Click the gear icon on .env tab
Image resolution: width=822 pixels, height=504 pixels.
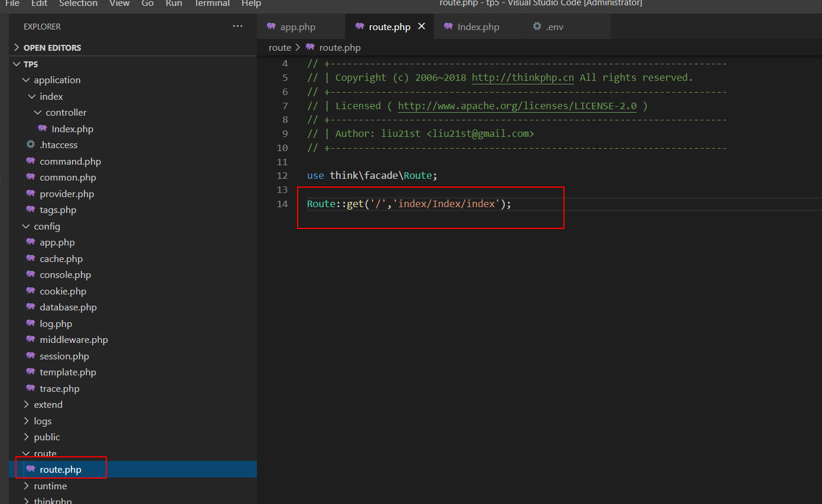[x=537, y=27]
